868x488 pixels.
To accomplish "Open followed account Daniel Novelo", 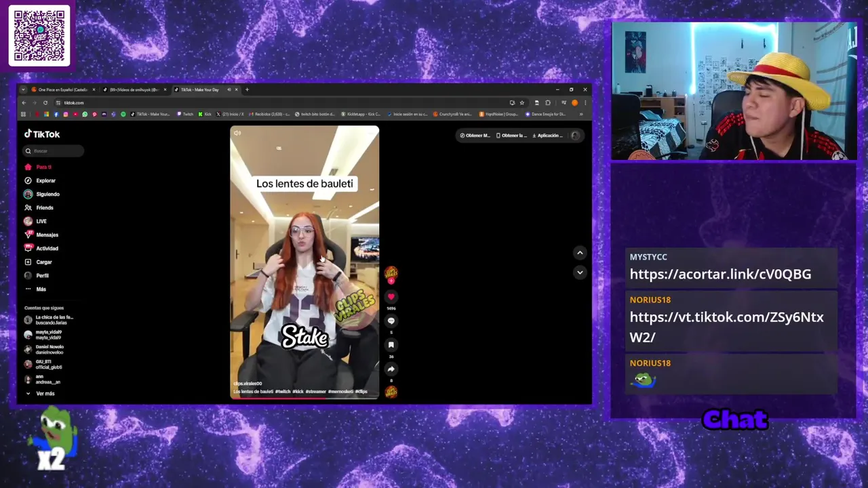I will pyautogui.click(x=44, y=350).
